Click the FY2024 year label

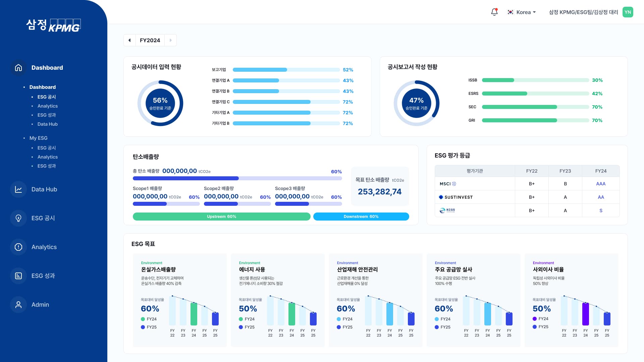(x=150, y=40)
